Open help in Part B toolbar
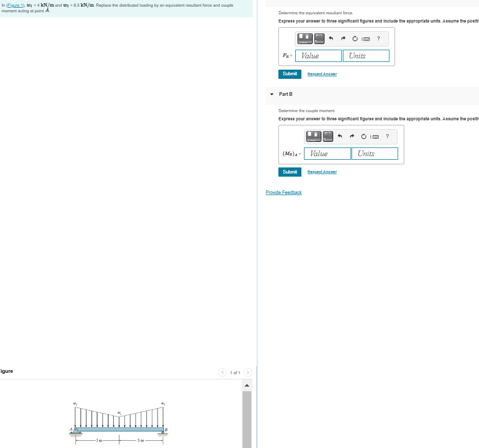Image resolution: width=479 pixels, height=448 pixels. [x=387, y=136]
